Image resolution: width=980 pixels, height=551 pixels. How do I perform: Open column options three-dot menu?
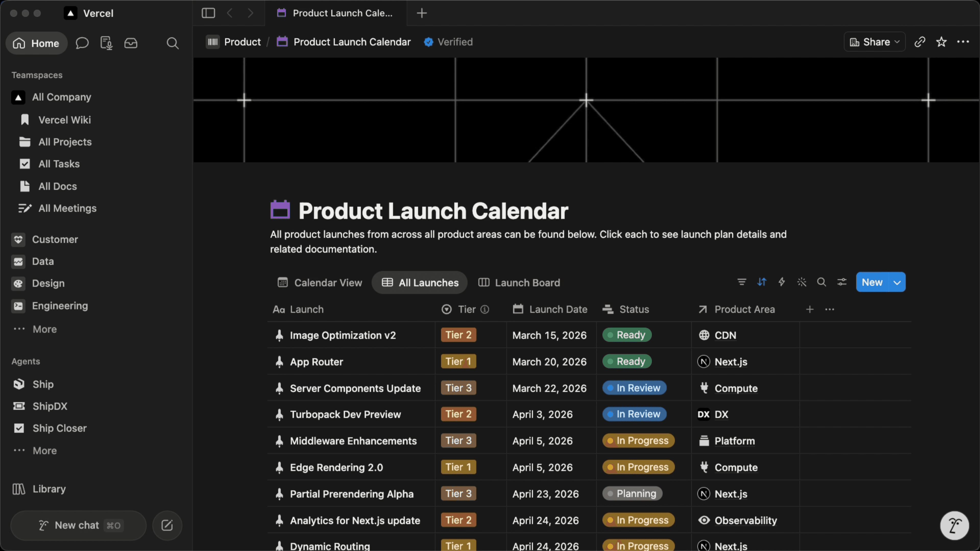pyautogui.click(x=829, y=309)
